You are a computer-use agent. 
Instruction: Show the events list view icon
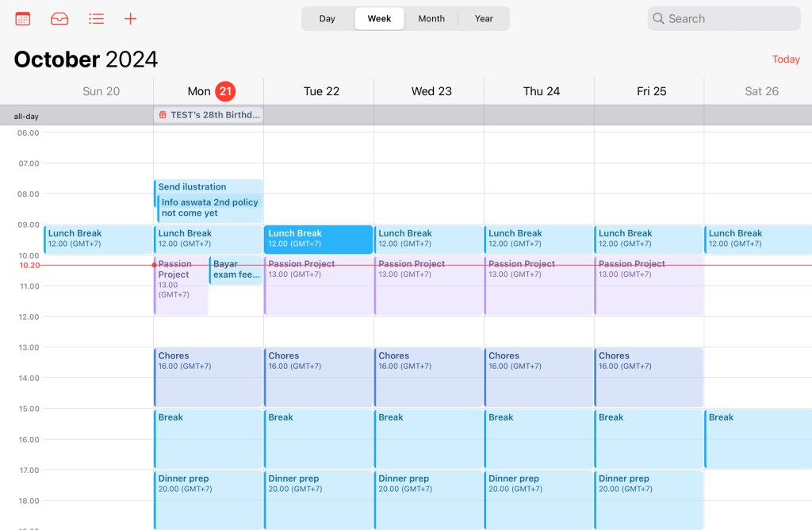click(96, 18)
